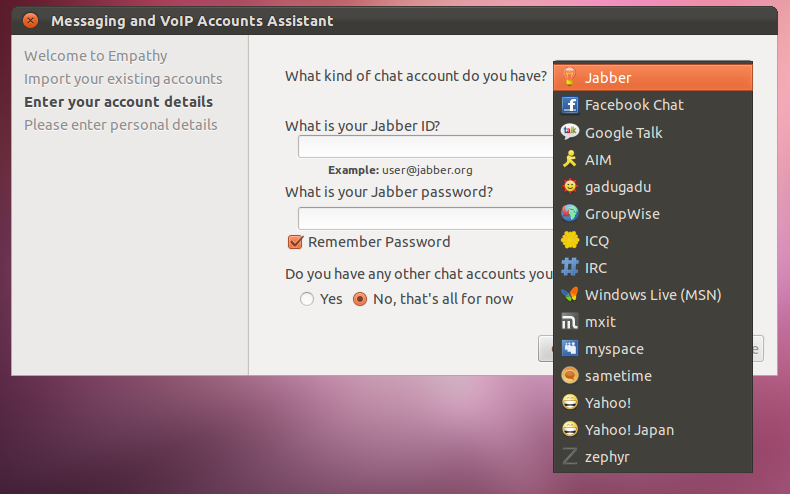
Task: Select the ICQ flower icon
Action: (570, 240)
